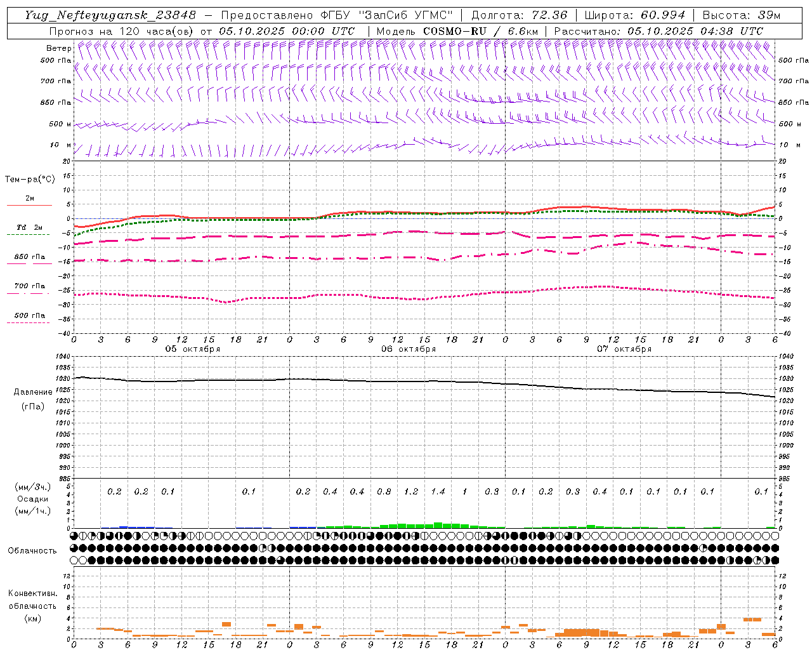Click the 06 октября date label

[409, 349]
